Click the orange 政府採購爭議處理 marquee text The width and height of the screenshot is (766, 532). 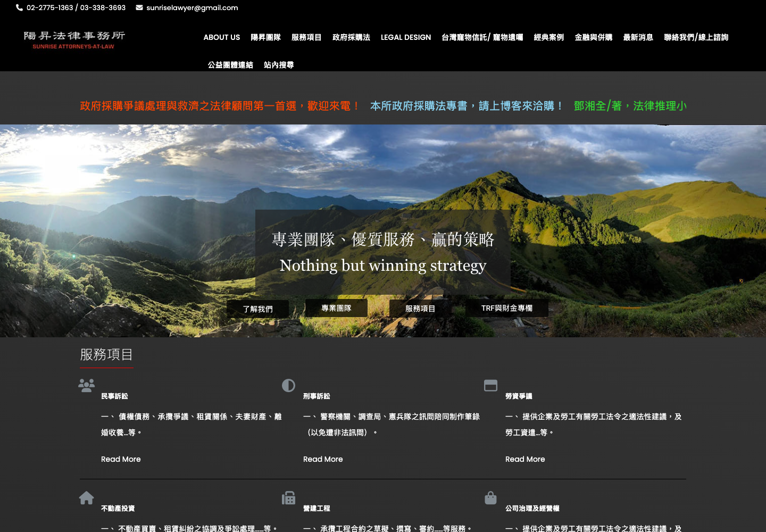(220, 106)
